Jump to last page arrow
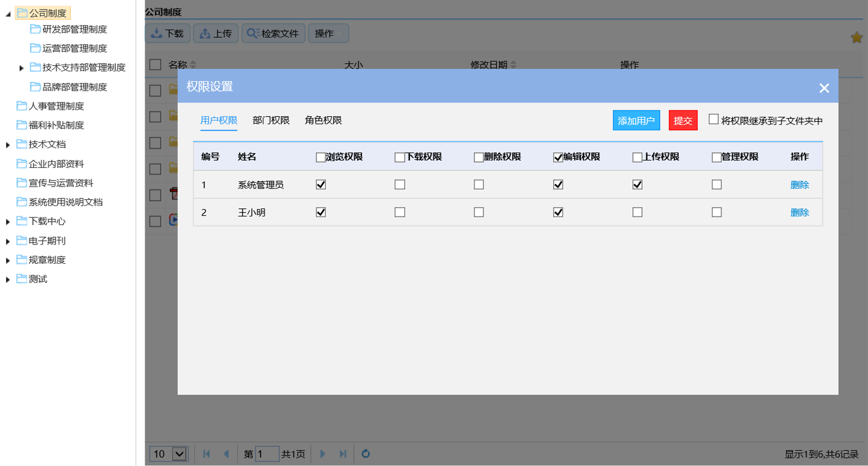 point(342,454)
